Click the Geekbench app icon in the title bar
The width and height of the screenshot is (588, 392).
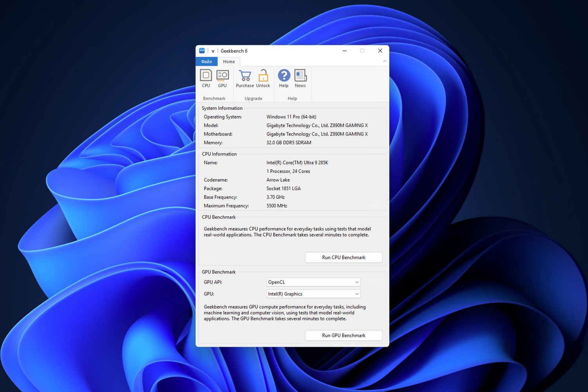coord(202,51)
